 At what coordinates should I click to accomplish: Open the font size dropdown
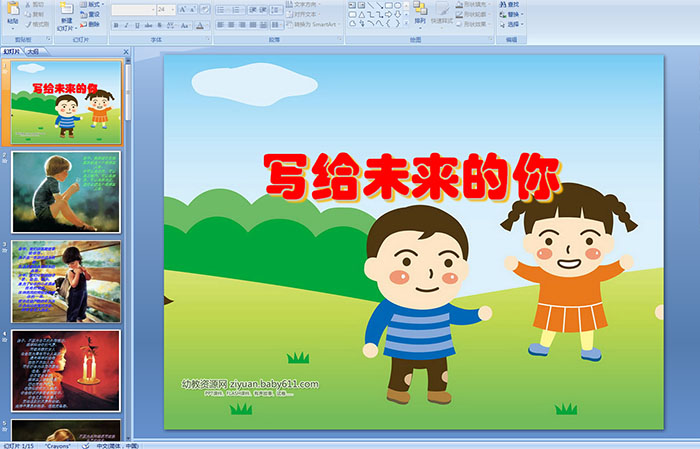point(172,10)
